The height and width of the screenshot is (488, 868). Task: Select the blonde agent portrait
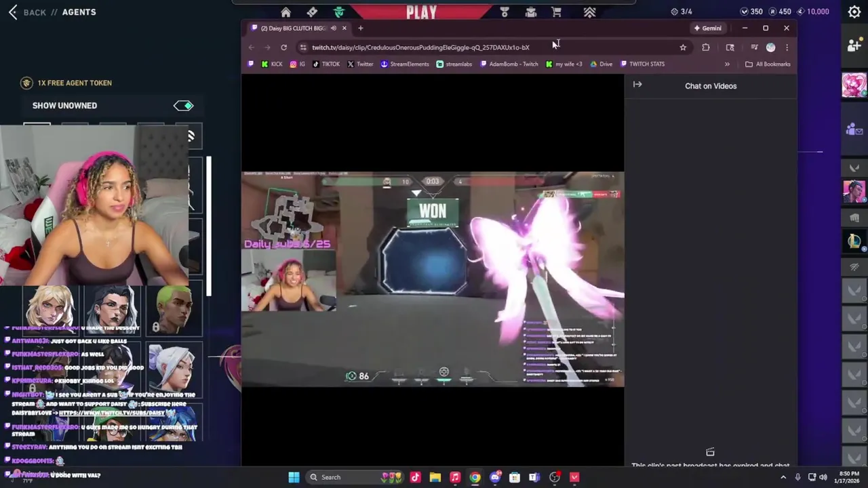tap(51, 309)
